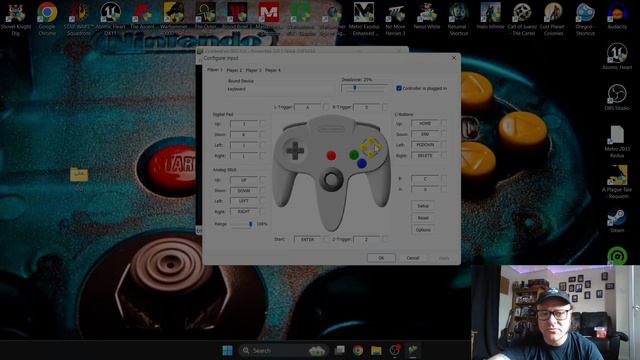Select the Digital Pad Down key field
This screenshot has height=360, width=640.
244,134
